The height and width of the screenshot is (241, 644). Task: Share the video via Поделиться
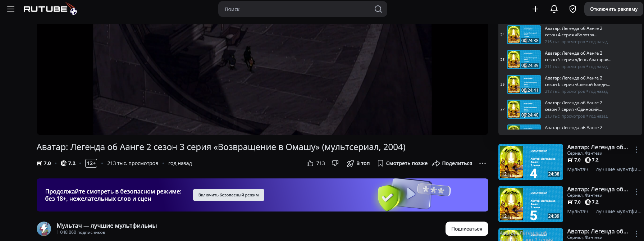[x=452, y=163]
